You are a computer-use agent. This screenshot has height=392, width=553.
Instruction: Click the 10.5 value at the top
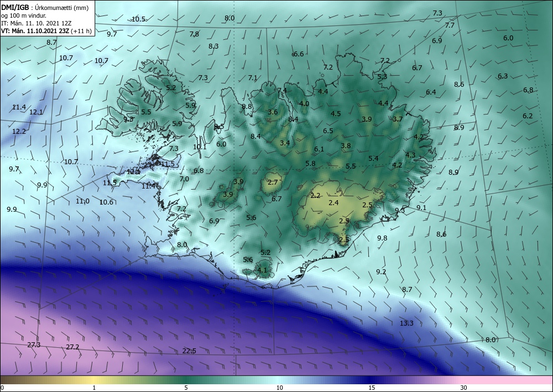(x=139, y=19)
